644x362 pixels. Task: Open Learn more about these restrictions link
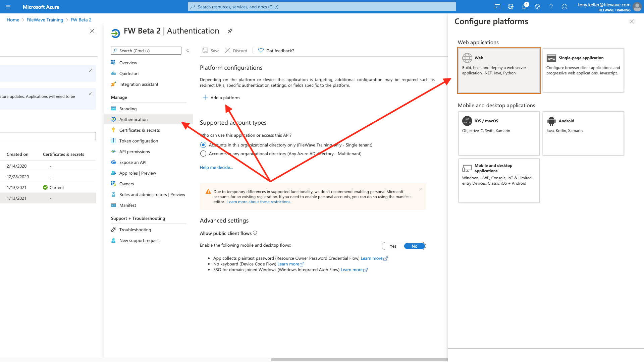(x=259, y=202)
